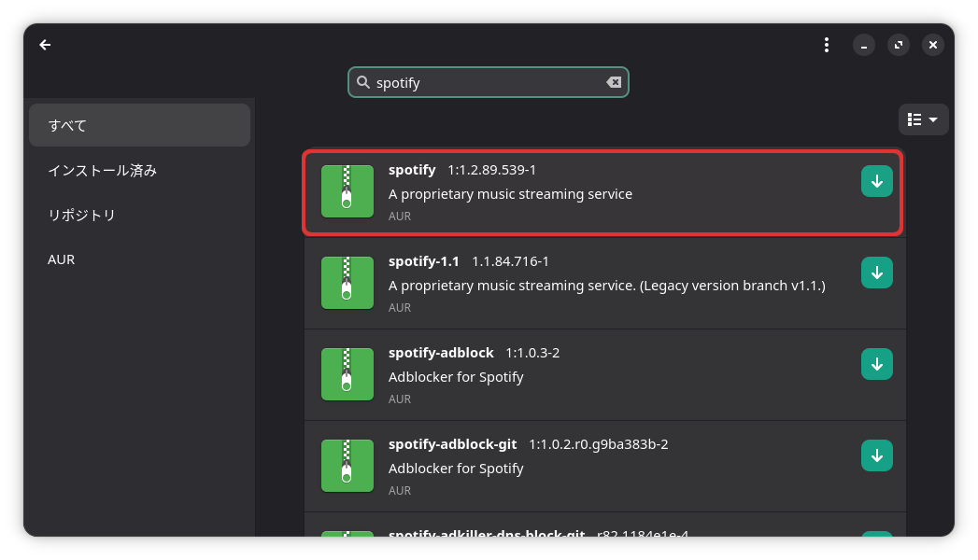Viewport: 978px width, 560px height.
Task: Install the spotify-adblock-git package
Action: click(877, 456)
